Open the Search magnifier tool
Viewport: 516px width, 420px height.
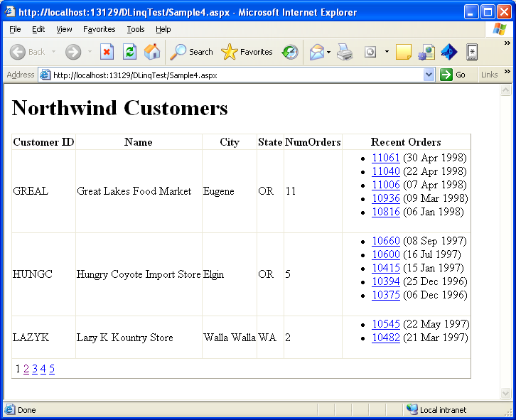tap(191, 52)
